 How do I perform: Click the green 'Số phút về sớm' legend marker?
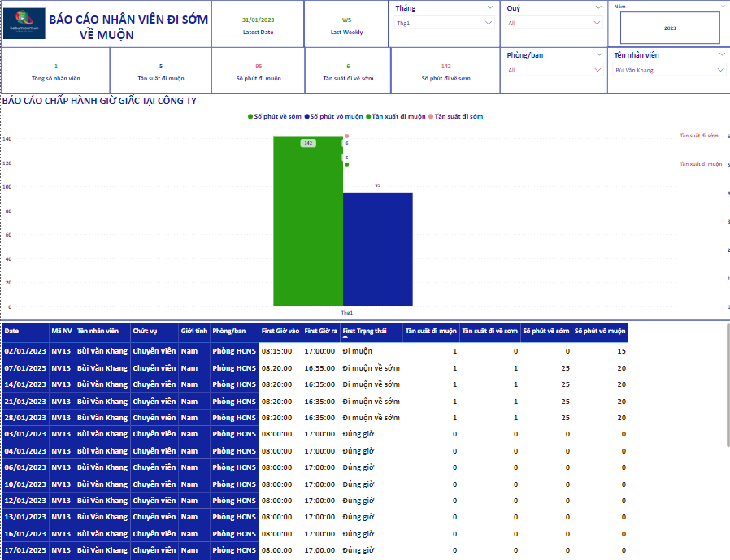pyautogui.click(x=250, y=117)
